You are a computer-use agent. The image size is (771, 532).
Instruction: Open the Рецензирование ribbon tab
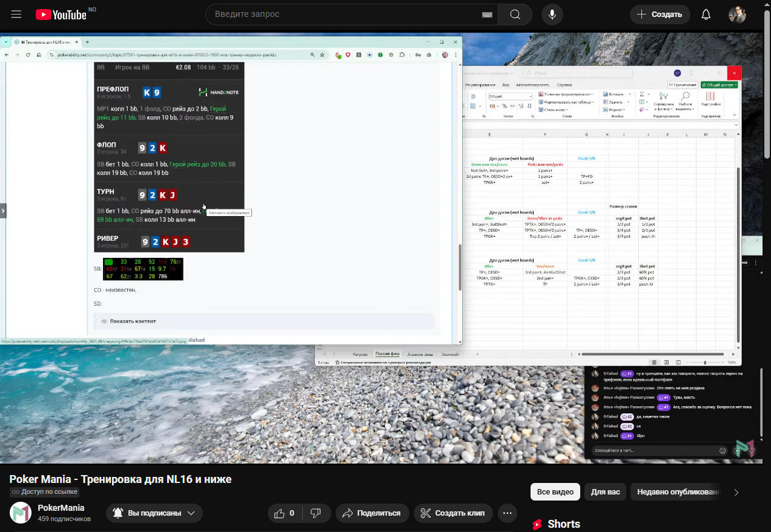480,85
